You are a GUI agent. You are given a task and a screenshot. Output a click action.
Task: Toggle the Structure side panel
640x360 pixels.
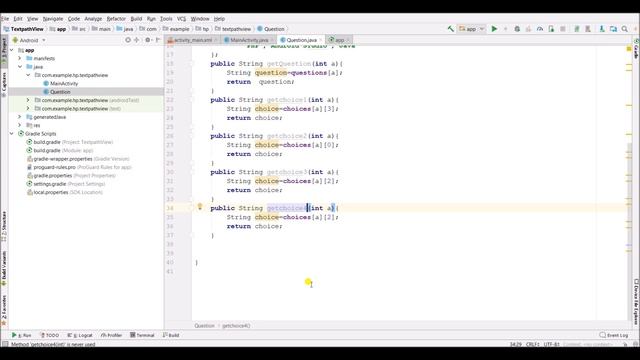point(4,226)
